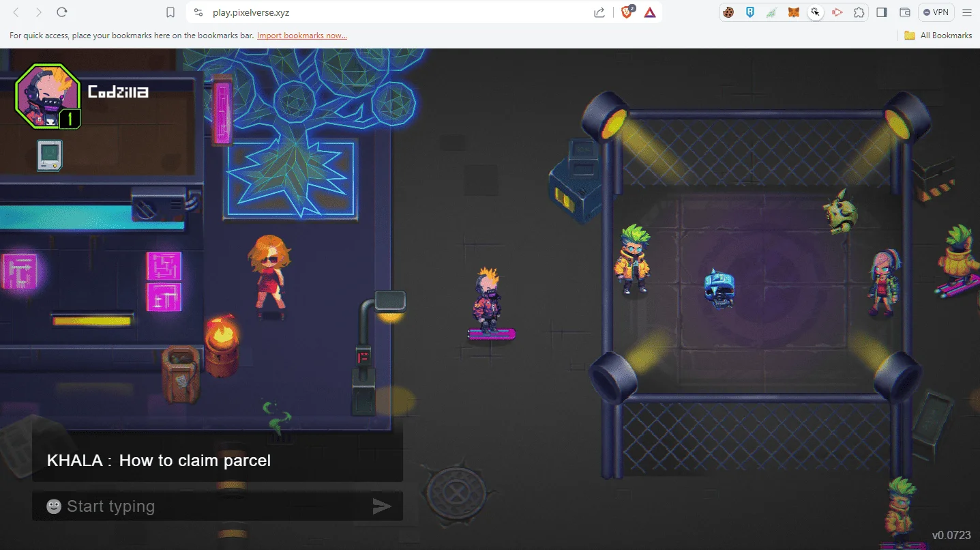Open the Brave Shields lion icon
The image size is (980, 550).
coord(627,12)
